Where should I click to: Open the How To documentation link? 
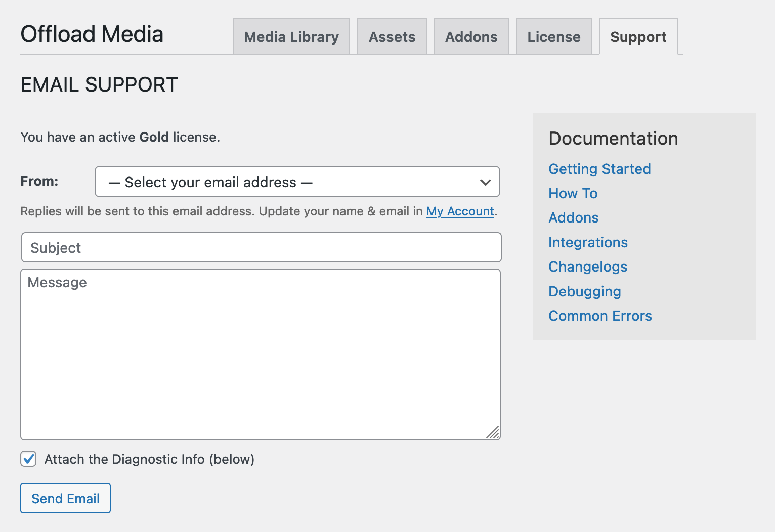tap(573, 193)
